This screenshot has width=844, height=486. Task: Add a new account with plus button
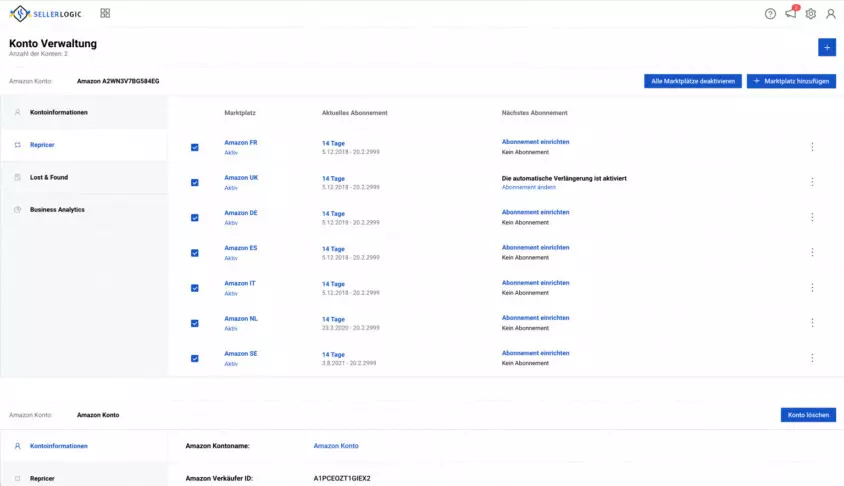tap(827, 47)
